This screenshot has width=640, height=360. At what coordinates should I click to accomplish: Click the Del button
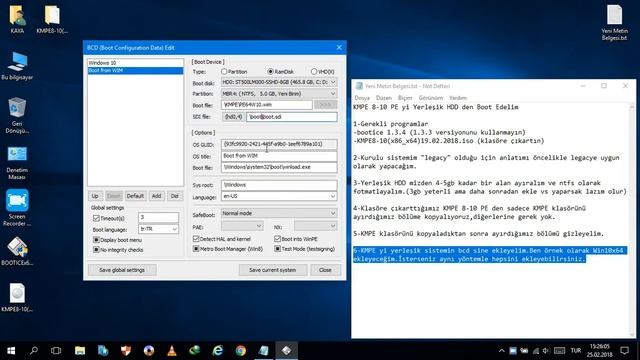pyautogui.click(x=174, y=196)
